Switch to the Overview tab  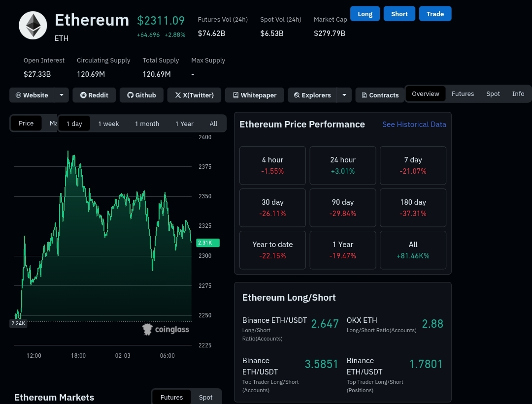click(426, 94)
